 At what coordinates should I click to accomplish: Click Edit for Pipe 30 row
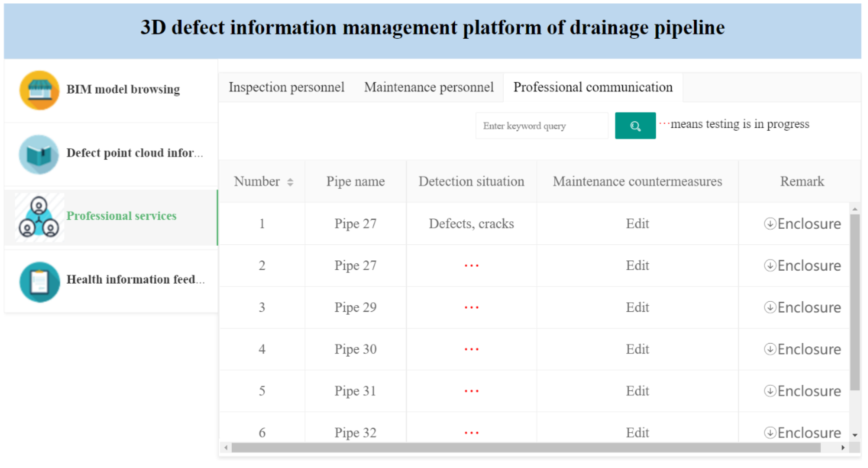pos(637,349)
